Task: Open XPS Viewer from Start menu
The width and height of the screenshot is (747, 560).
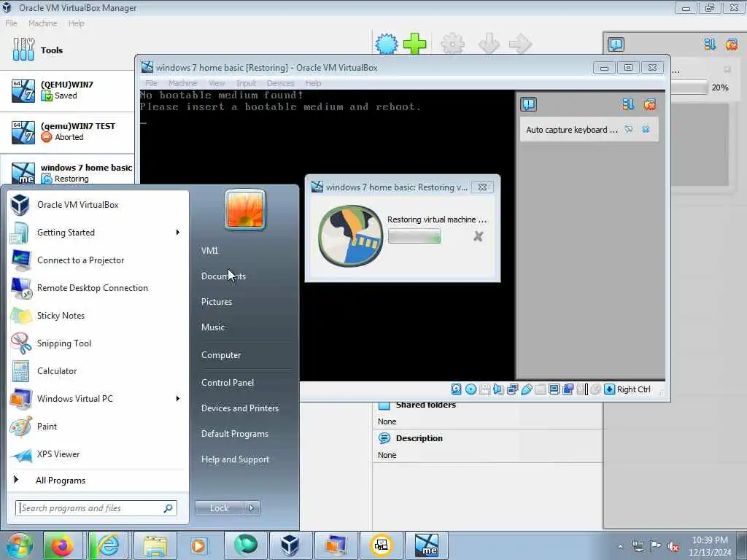Action: (98, 454)
